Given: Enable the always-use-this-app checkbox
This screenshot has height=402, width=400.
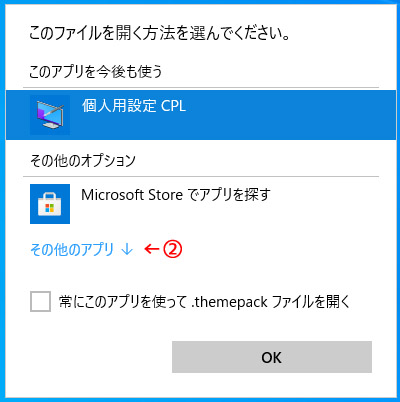Looking at the screenshot, I should pyautogui.click(x=40, y=301).
